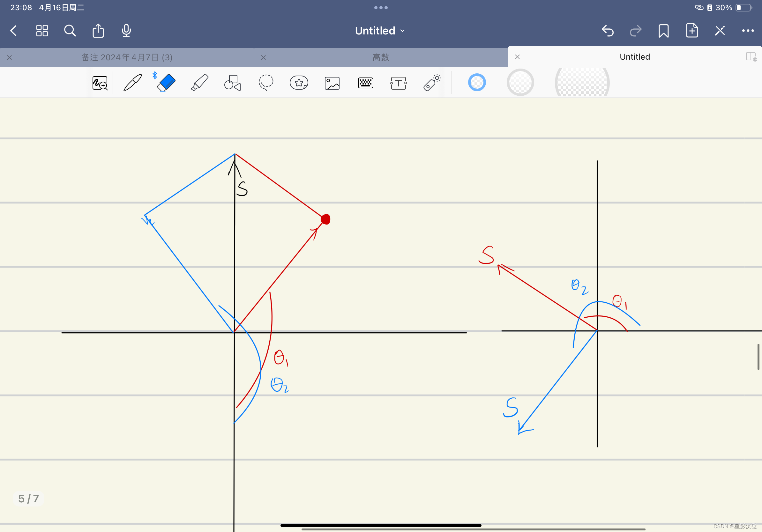Screen dimensions: 762x532
Task: Select the small blue eraser size circle
Action: 477,83
